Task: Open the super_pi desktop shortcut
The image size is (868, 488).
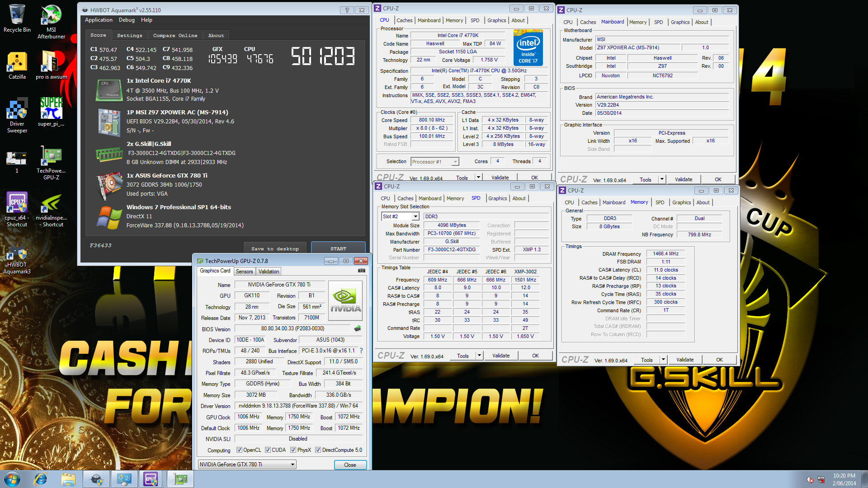Action: pos(51,112)
